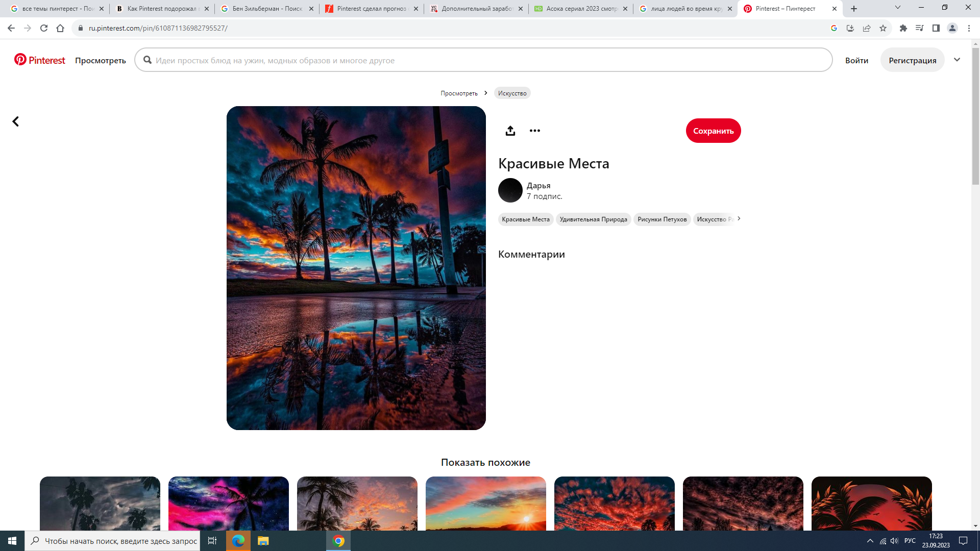
Task: Click the Регистрация button
Action: pyautogui.click(x=912, y=60)
